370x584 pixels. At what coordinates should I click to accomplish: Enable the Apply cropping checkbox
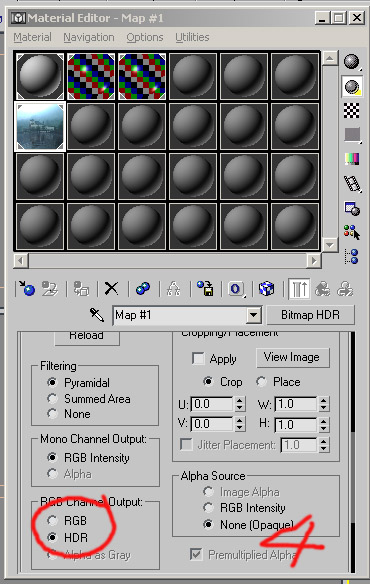tap(198, 359)
